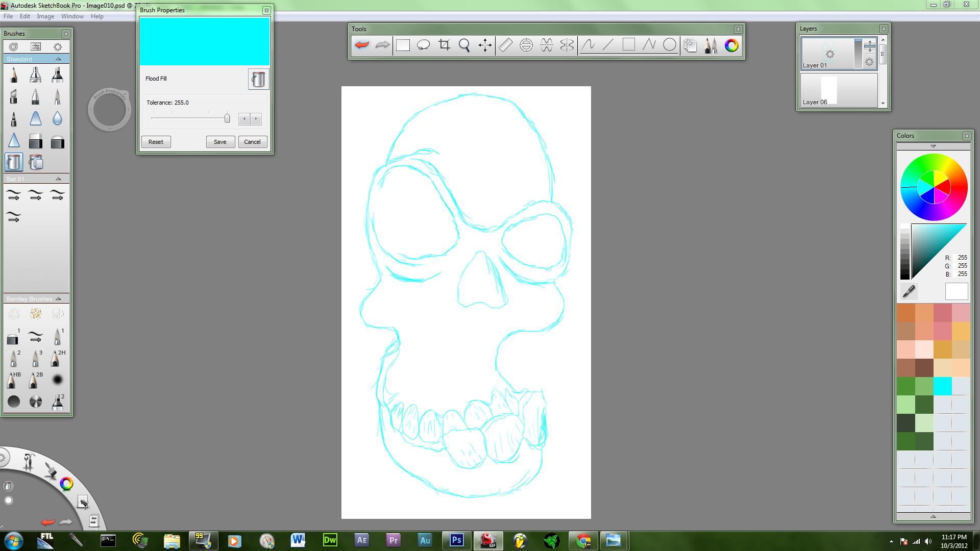This screenshot has height=551, width=980.
Task: Select the Flood Fill bucket brush
Action: point(14,162)
